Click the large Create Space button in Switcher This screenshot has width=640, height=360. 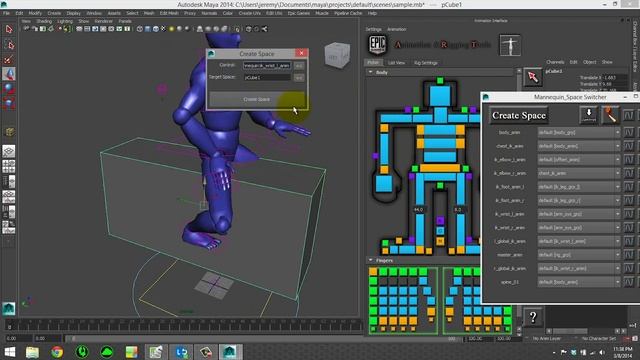pos(519,116)
